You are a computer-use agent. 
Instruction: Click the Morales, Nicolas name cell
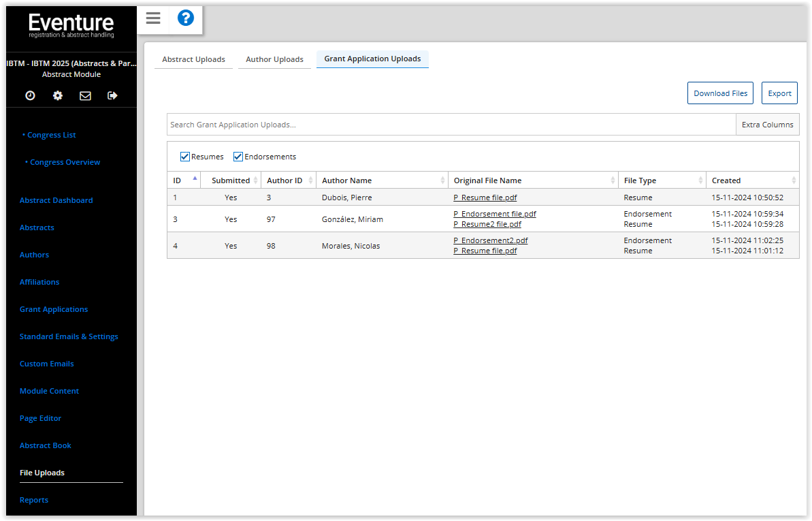click(351, 246)
